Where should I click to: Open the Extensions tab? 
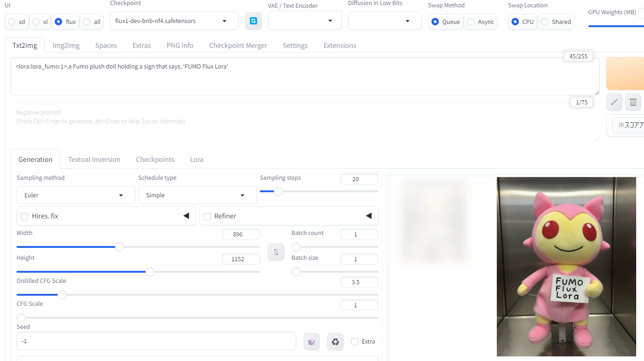(340, 46)
